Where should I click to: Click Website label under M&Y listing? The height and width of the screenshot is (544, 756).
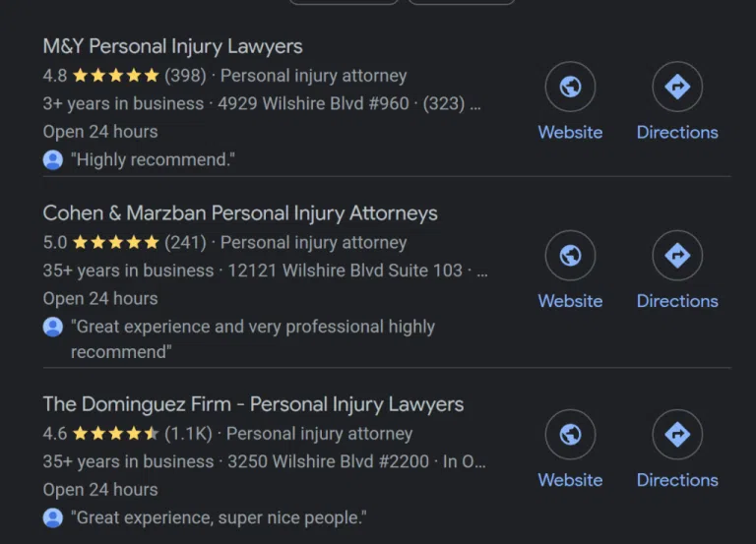(570, 133)
